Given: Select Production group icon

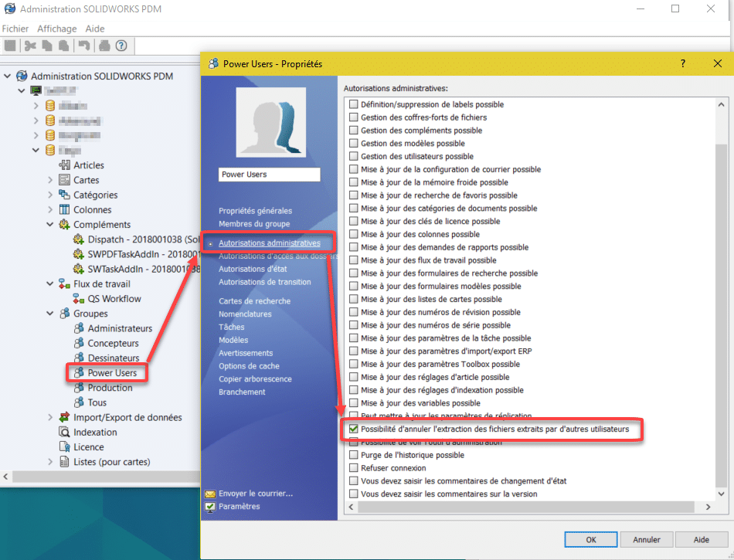Looking at the screenshot, I should coord(79,388).
